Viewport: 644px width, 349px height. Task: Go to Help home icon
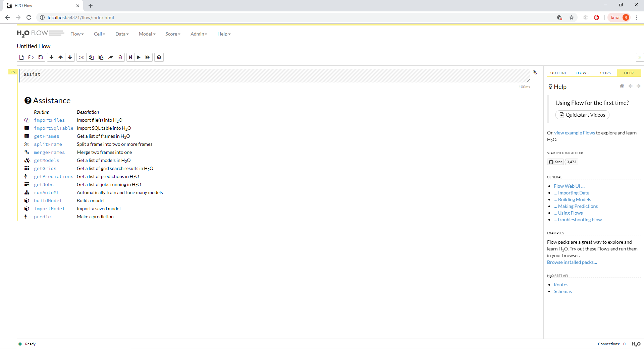click(x=622, y=86)
